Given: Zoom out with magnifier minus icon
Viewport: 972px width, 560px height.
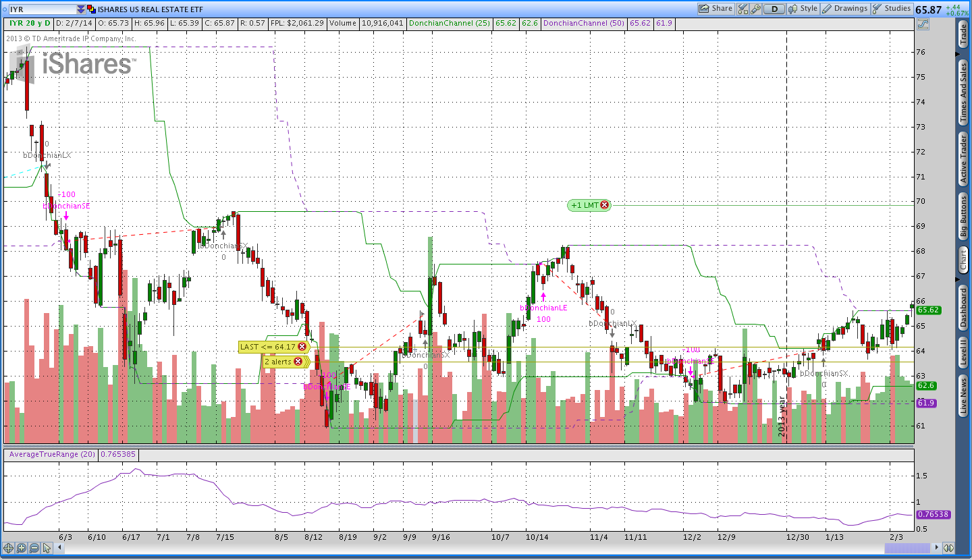Looking at the screenshot, I should [x=34, y=549].
